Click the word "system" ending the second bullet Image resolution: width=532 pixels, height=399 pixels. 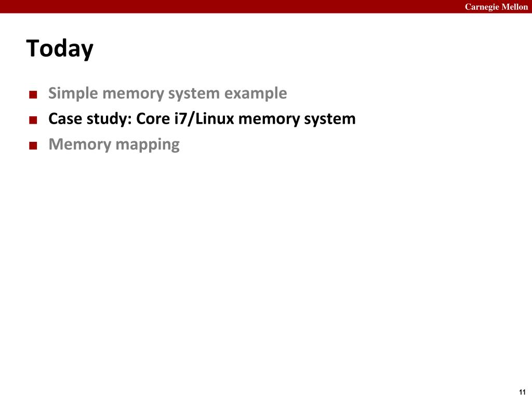click(329, 119)
